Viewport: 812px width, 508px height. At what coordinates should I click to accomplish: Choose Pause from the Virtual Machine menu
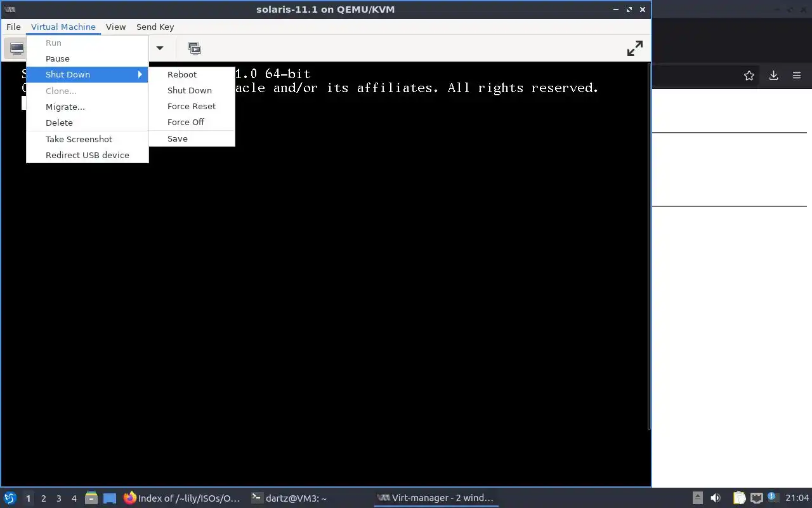pos(88,58)
